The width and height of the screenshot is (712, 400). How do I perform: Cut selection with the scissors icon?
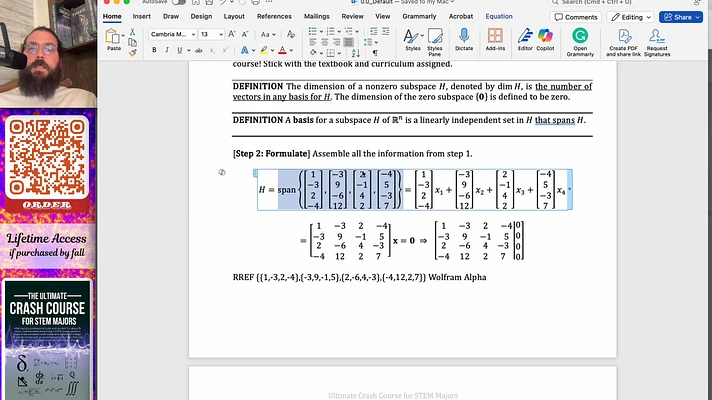coord(132,32)
